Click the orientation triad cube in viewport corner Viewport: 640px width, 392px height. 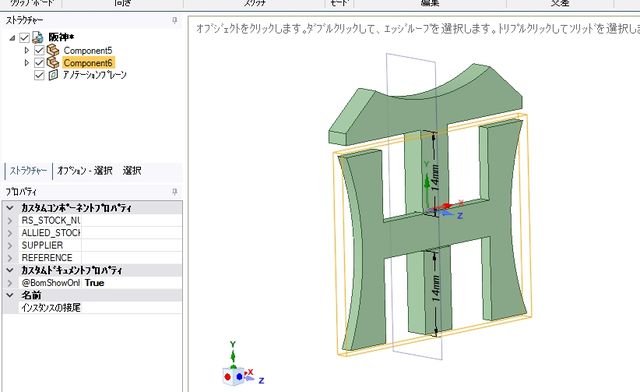[234, 376]
